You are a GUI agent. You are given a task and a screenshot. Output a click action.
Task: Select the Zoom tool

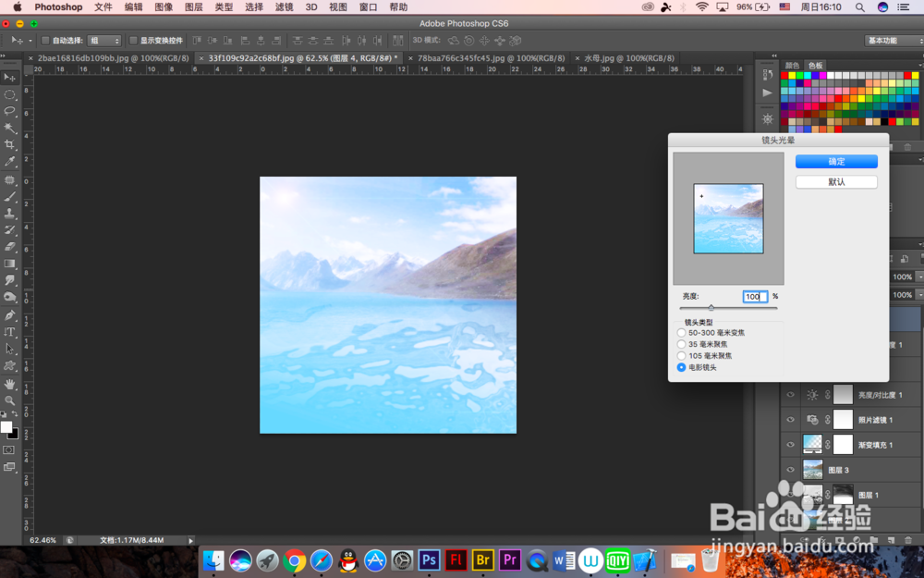click(x=9, y=400)
